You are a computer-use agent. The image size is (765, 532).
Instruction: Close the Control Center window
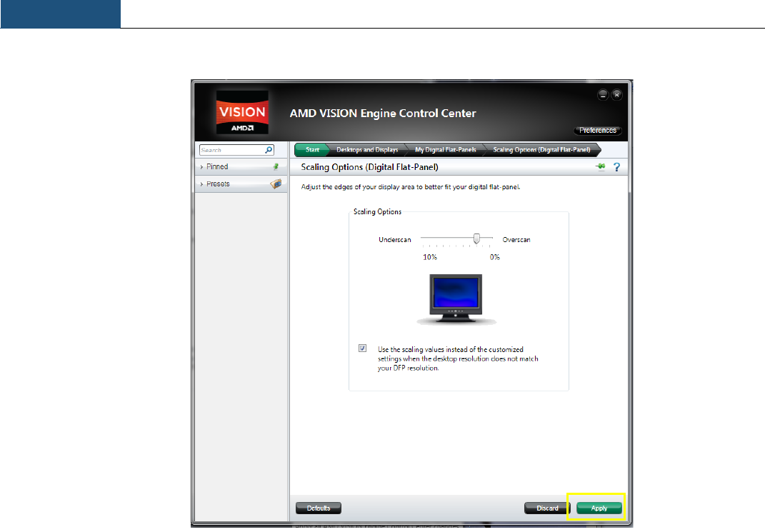616,94
